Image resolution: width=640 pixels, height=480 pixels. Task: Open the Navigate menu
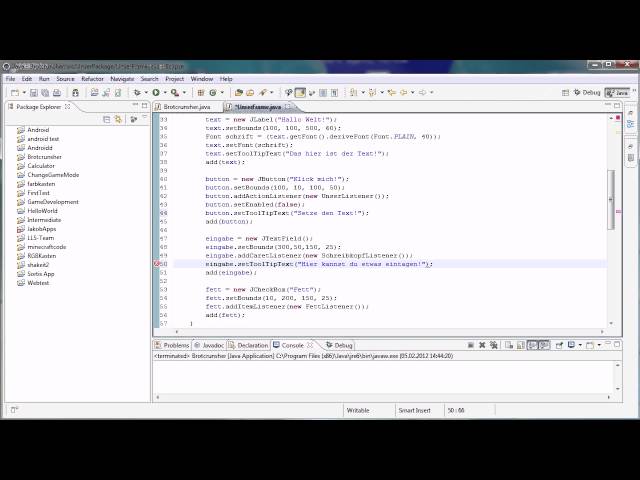(x=122, y=79)
